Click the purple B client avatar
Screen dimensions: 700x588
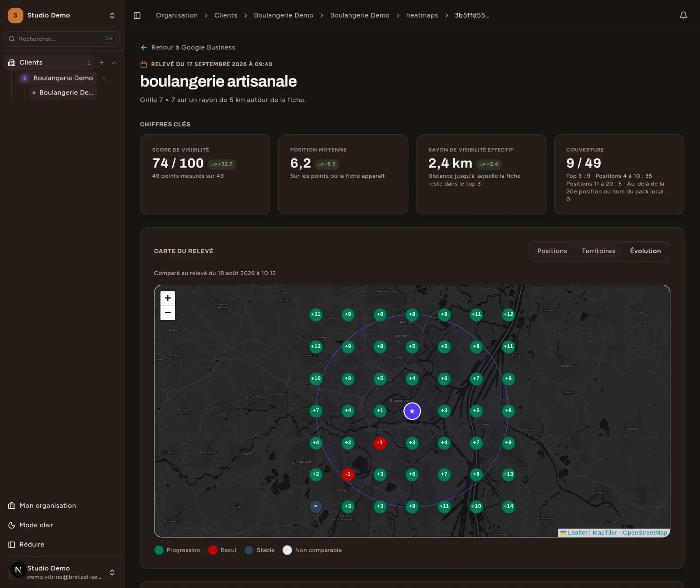(24, 78)
